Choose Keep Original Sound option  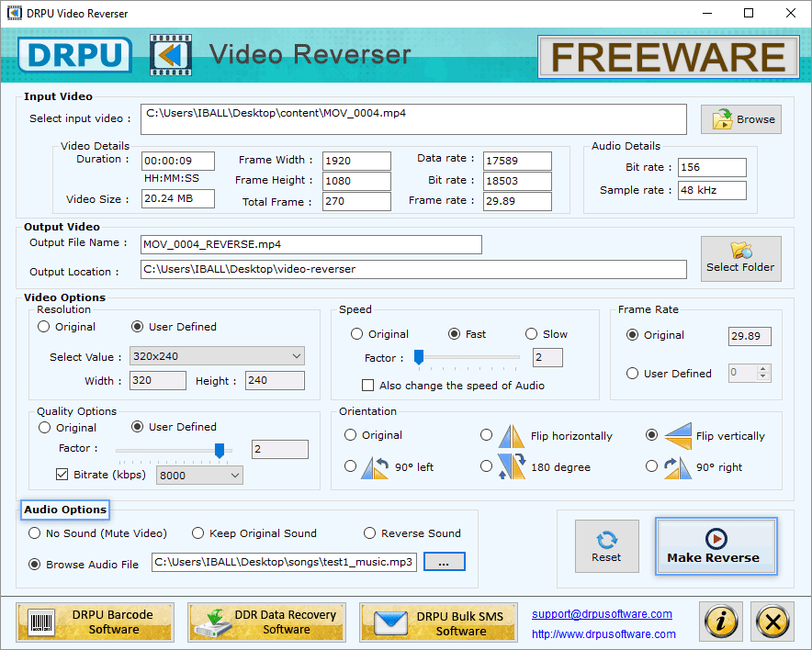click(x=197, y=533)
